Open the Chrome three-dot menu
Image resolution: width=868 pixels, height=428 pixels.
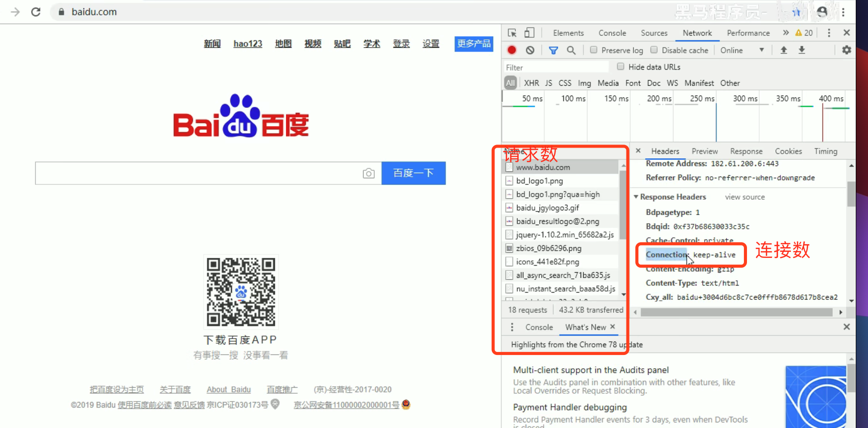pos(843,12)
